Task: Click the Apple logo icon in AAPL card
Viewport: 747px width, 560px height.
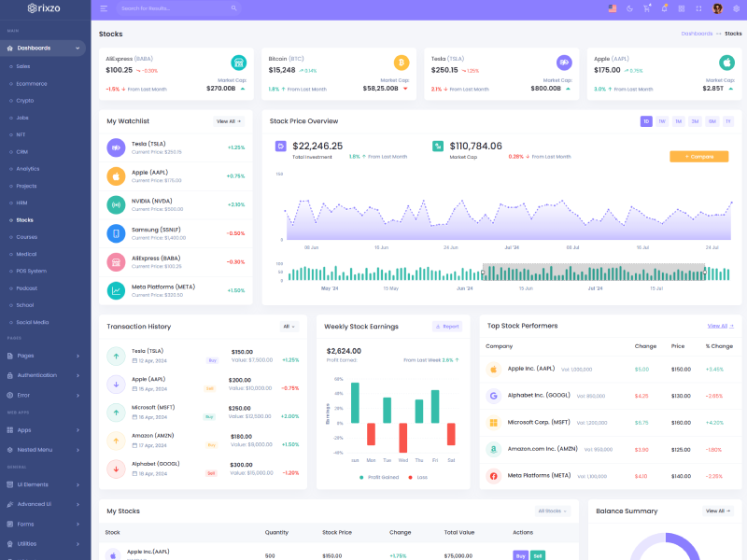Action: (726, 63)
